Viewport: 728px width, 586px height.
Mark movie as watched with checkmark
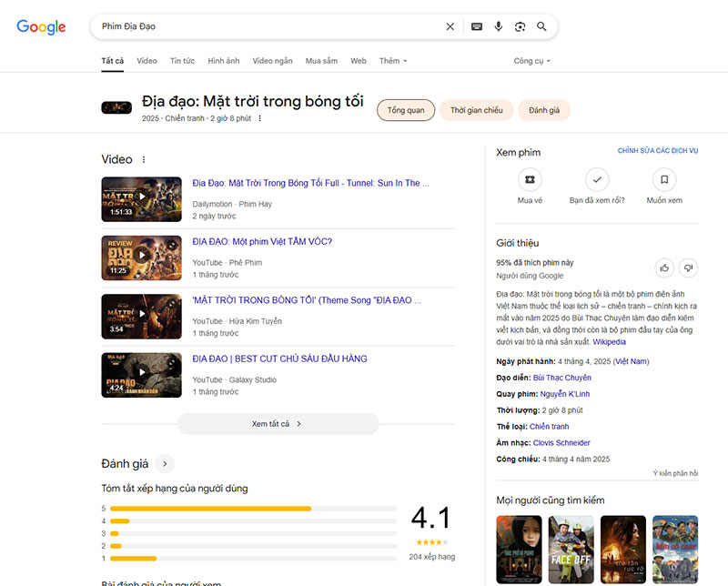click(597, 179)
